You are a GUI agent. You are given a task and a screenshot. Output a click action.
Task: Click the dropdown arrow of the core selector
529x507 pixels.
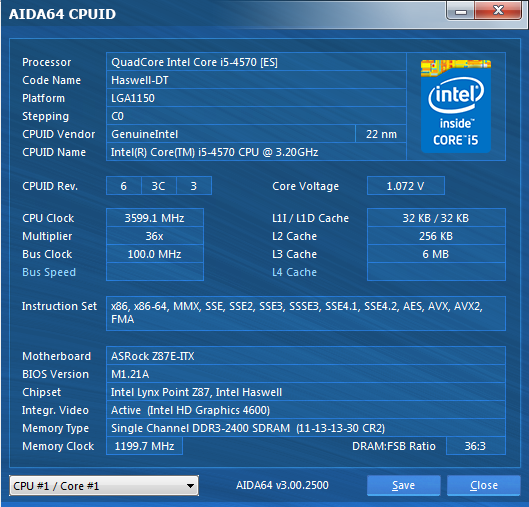(x=190, y=486)
